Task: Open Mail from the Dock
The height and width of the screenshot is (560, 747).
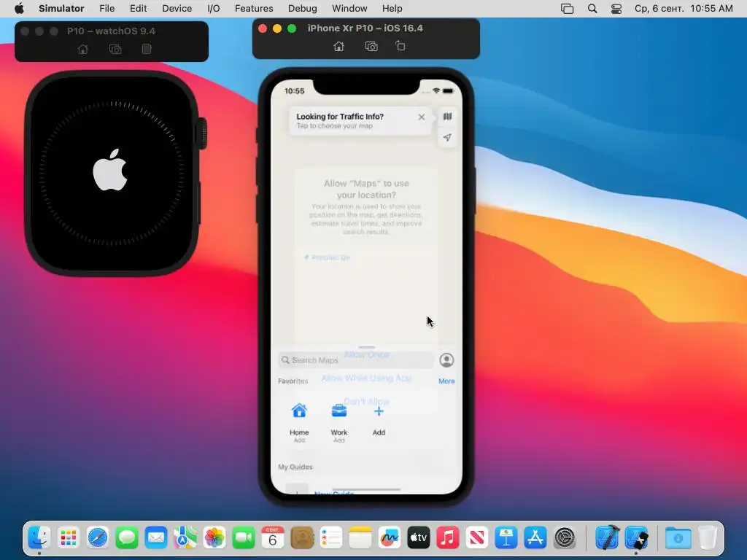Action: click(x=156, y=538)
